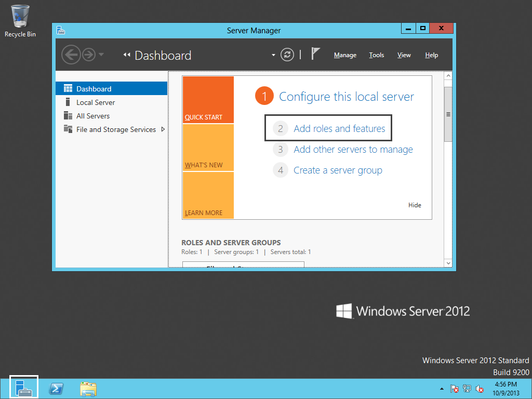532x399 pixels.
Task: Click the orange step 1 circle
Action: coord(264,96)
